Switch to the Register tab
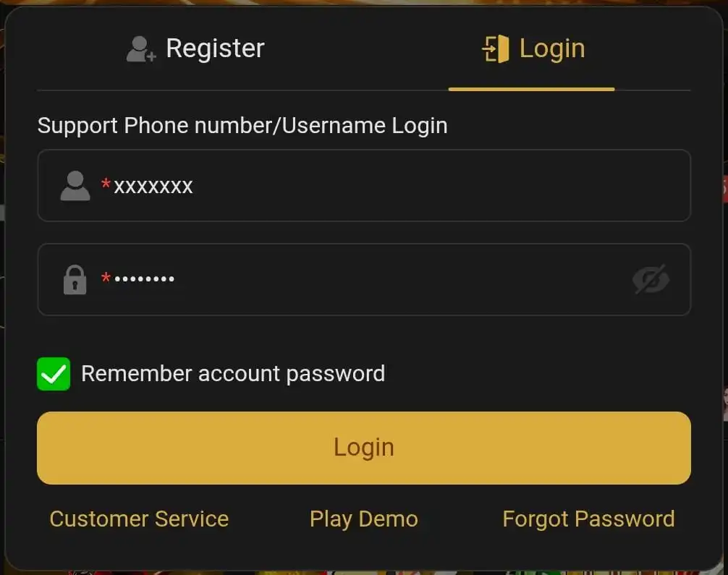Image resolution: width=728 pixels, height=575 pixels. (x=195, y=48)
